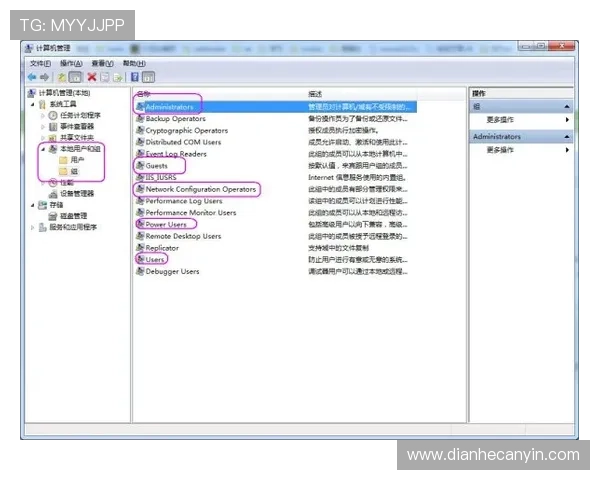Screen dimensions: 600x480
Task: Select the Administrators group row
Action: point(276,107)
